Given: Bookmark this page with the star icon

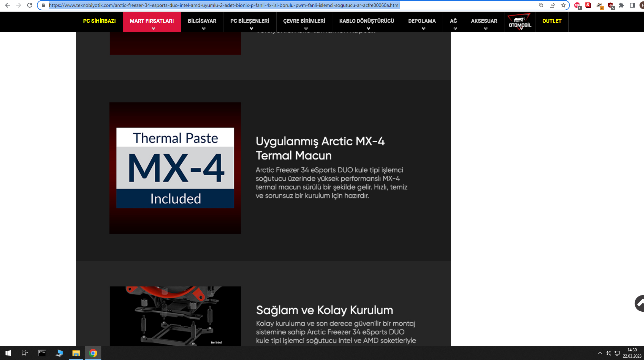Looking at the screenshot, I should click(563, 5).
